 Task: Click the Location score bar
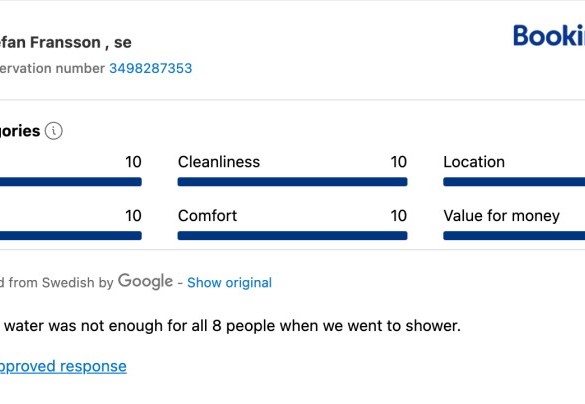pyautogui.click(x=514, y=182)
